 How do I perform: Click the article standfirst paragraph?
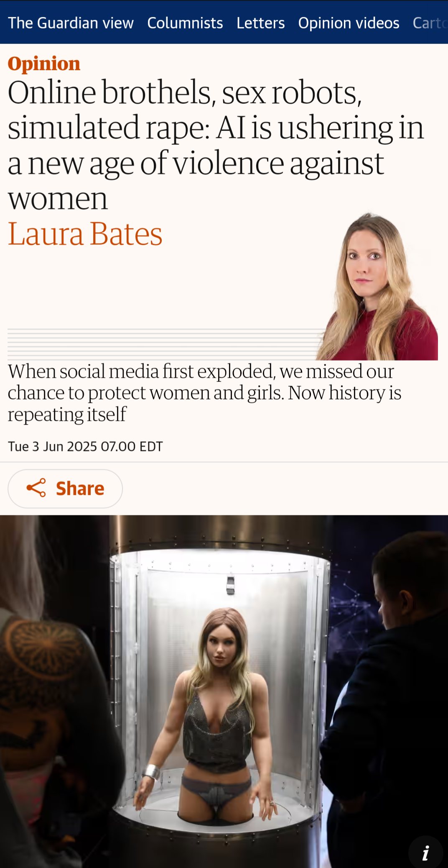pos(204,393)
